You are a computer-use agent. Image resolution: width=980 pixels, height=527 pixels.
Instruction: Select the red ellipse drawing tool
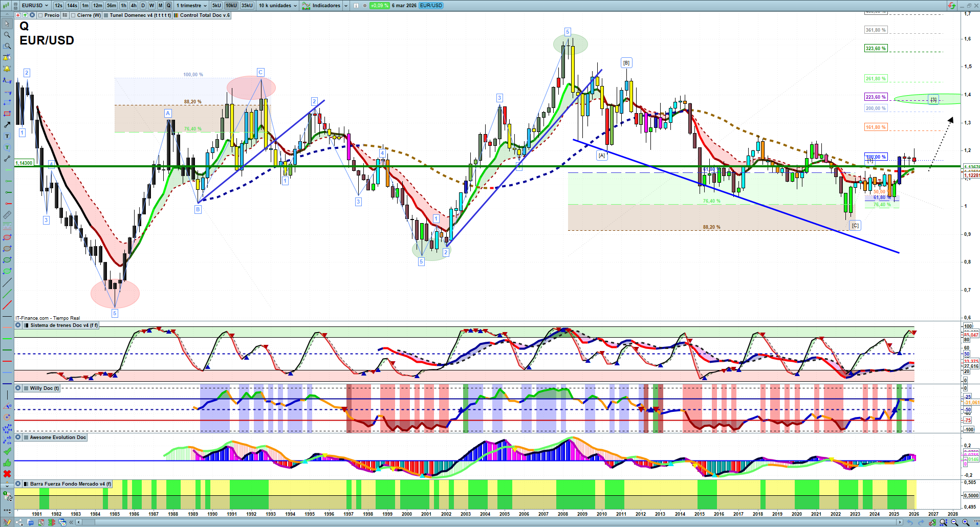click(x=7, y=237)
